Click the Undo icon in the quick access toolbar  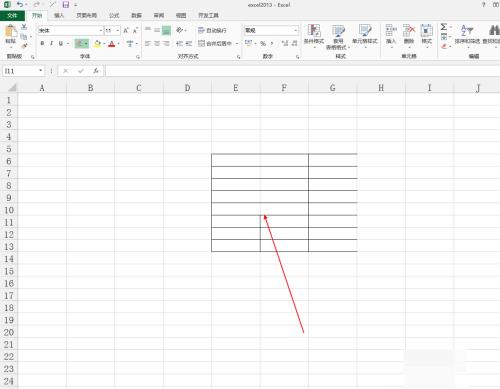20,5
